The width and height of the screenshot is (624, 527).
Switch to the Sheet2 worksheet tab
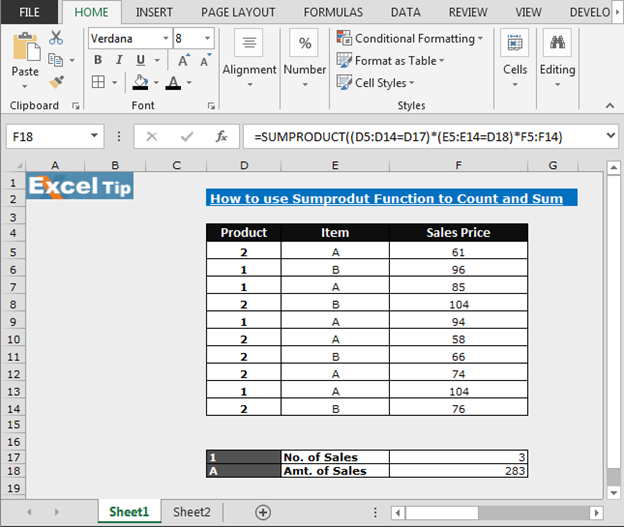point(192,512)
